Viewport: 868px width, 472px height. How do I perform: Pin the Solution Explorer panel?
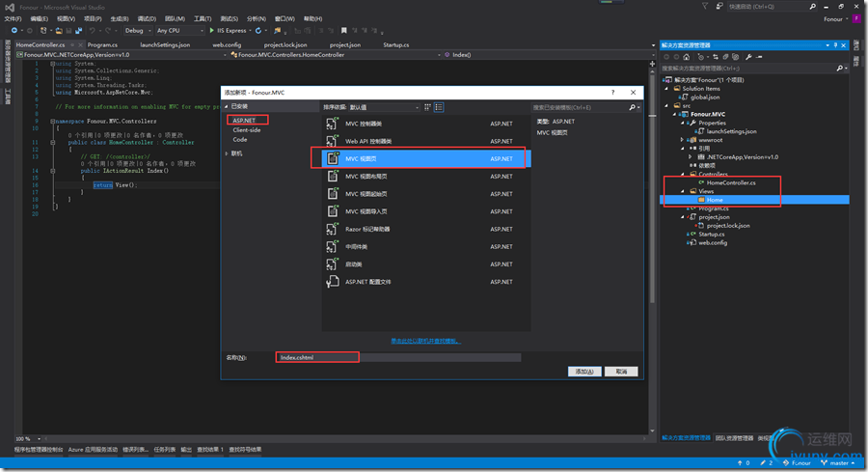tap(836, 45)
